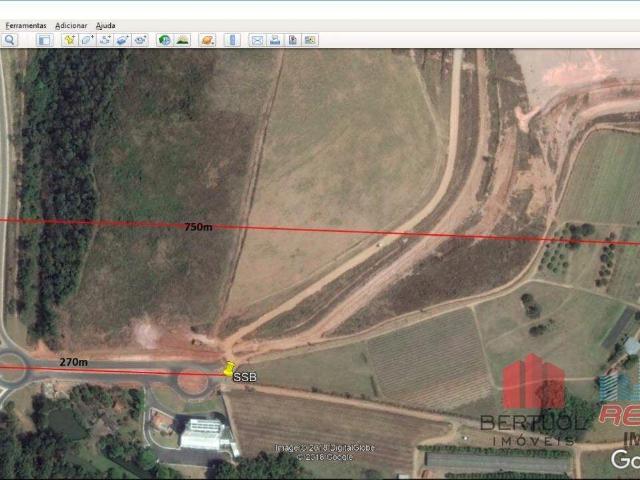Click the View in Google Maps icon
The width and height of the screenshot is (640, 480).
[310, 40]
